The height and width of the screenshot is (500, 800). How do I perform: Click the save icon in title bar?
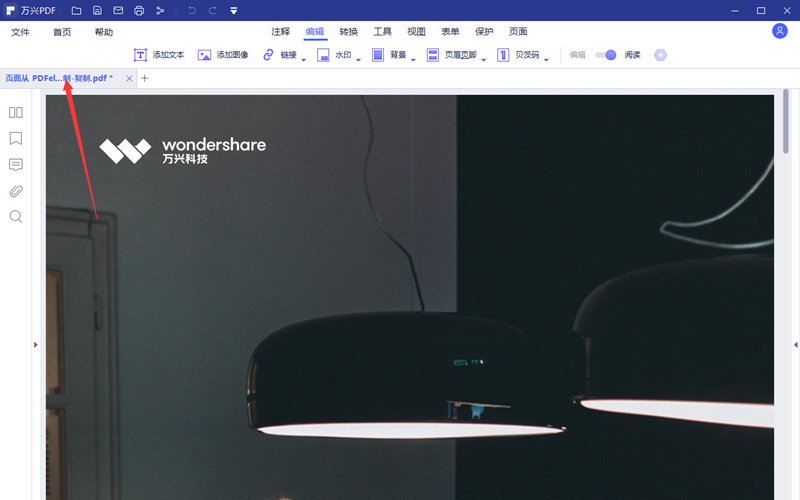coord(97,10)
